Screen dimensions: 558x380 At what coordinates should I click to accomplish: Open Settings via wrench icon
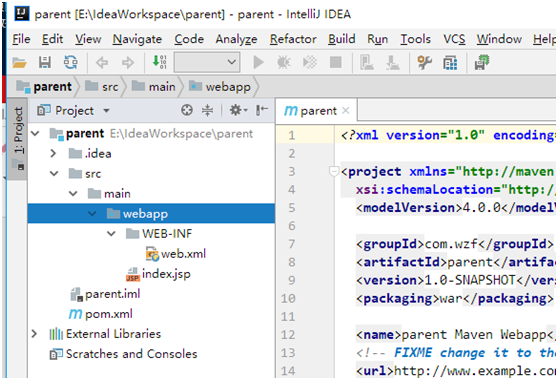[x=424, y=63]
